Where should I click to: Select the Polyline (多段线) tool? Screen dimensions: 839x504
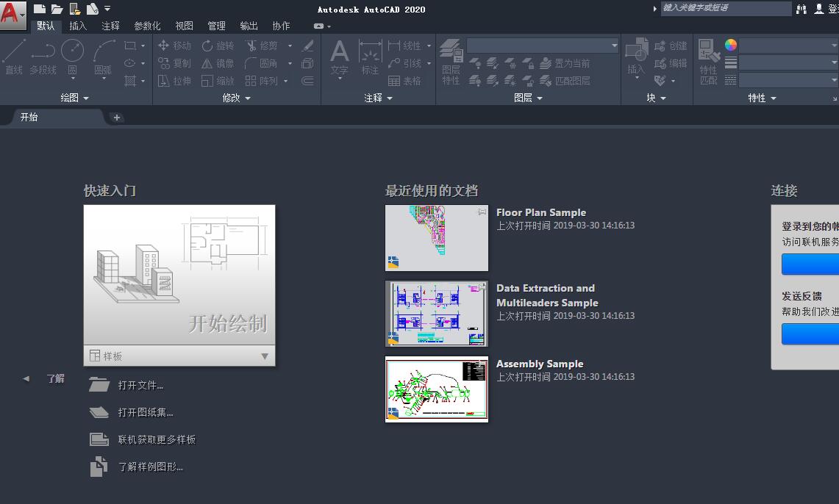point(43,57)
